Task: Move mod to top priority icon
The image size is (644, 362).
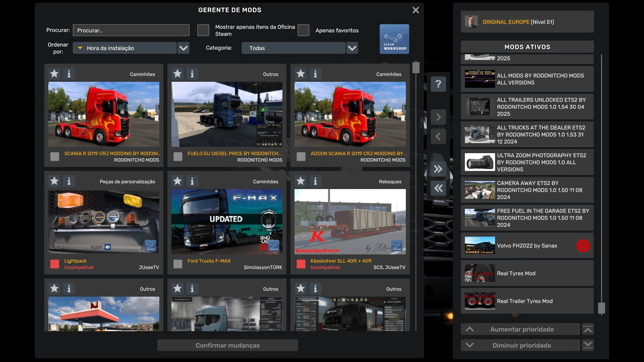Action: [x=588, y=329]
